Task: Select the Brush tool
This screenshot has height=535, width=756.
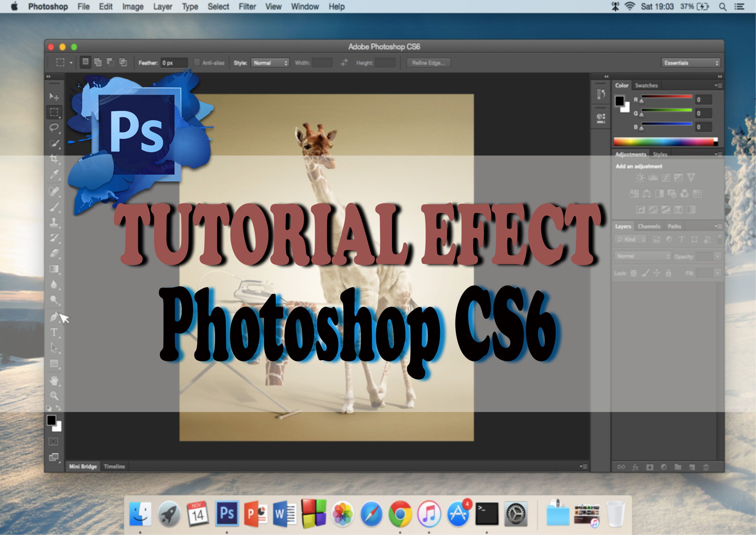Action: [x=54, y=207]
